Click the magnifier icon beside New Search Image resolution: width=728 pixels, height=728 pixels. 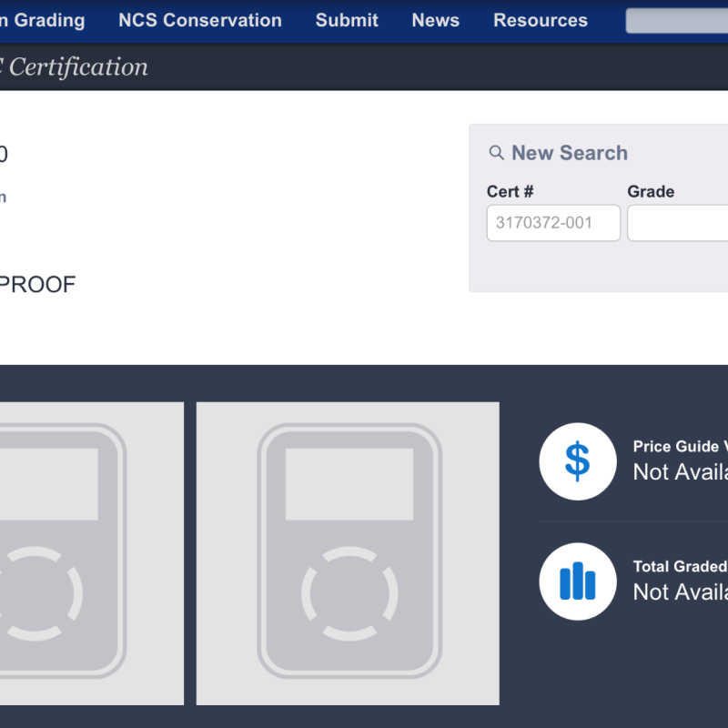pyautogui.click(x=496, y=153)
